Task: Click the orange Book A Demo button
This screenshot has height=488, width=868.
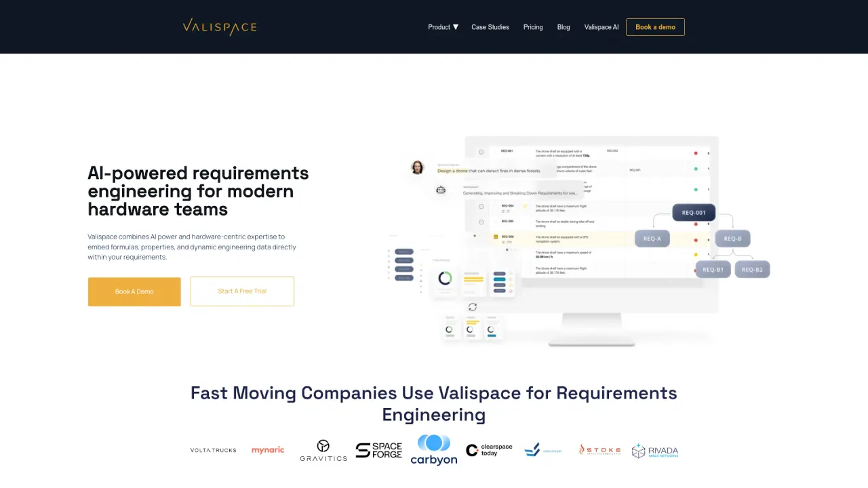Action: click(134, 291)
